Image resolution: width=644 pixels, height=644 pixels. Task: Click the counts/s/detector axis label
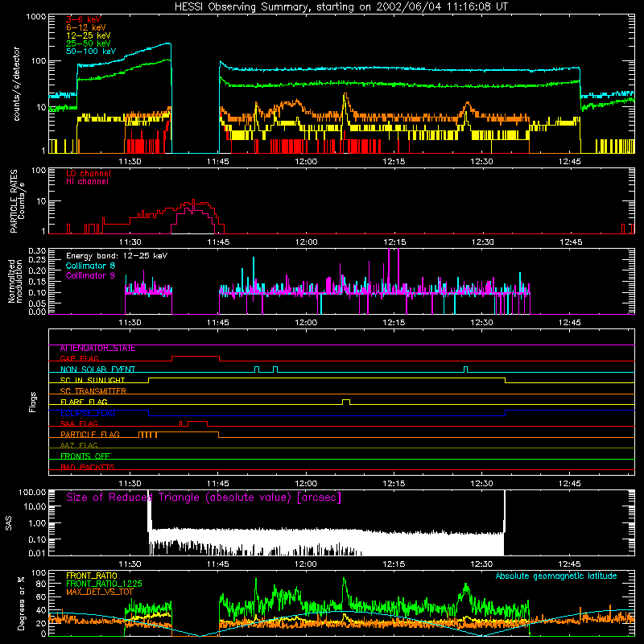17,84
